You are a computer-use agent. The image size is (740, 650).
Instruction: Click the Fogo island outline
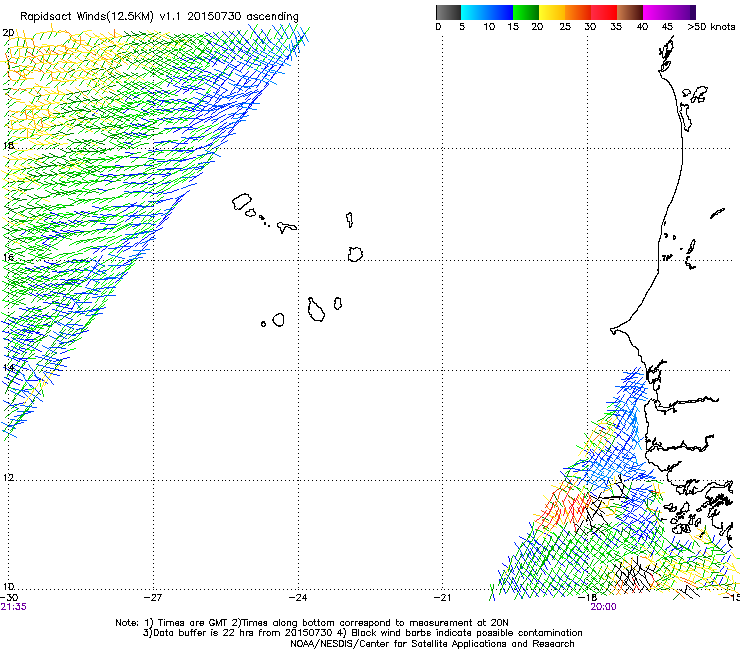pyautogui.click(x=278, y=320)
